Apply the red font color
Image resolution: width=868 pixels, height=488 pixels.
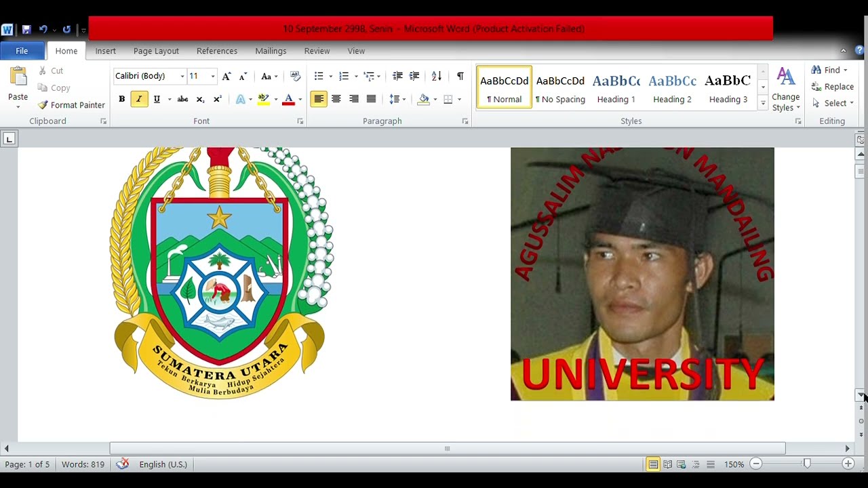click(289, 99)
